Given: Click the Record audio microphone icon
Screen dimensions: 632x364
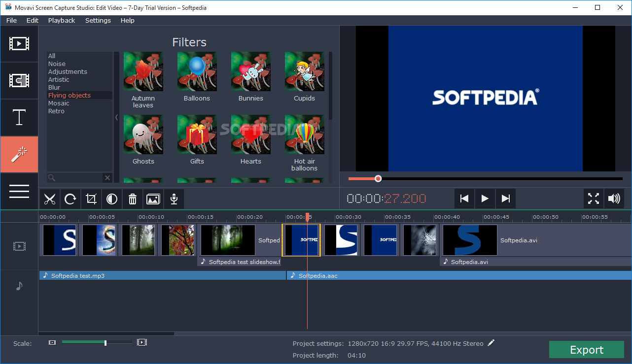Looking at the screenshot, I should point(174,199).
